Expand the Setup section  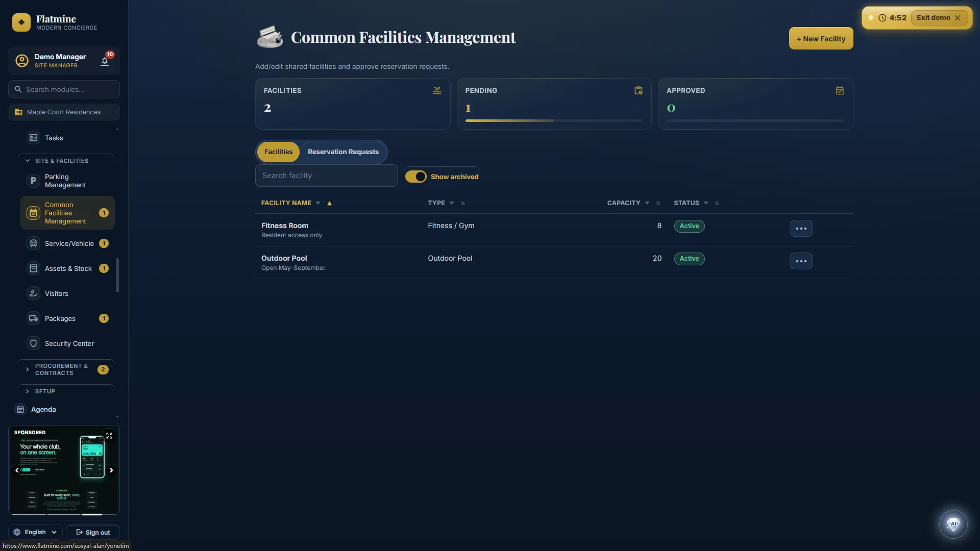click(x=66, y=391)
